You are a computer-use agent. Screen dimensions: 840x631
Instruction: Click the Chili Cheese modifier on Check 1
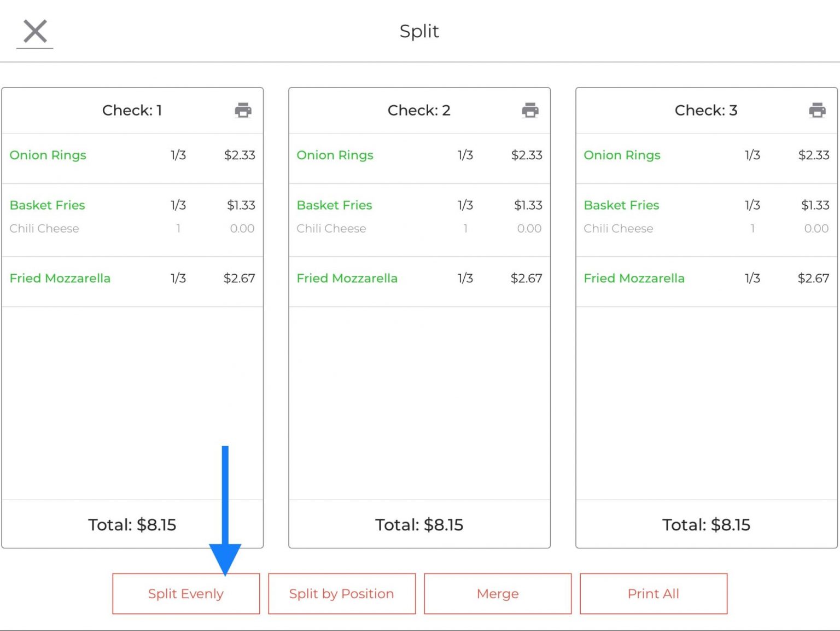[44, 229]
